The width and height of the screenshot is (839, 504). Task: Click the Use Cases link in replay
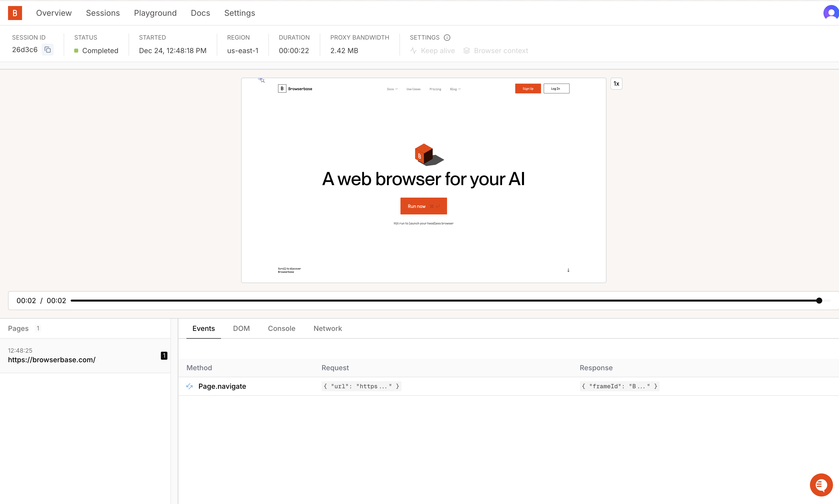click(x=413, y=89)
